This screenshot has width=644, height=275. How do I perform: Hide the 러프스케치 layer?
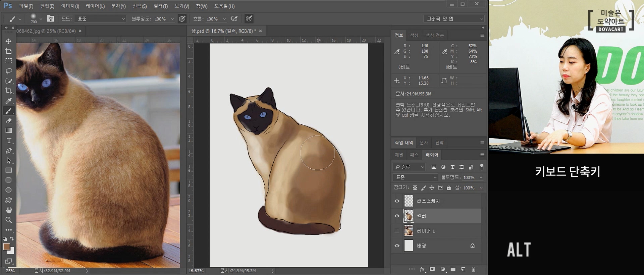pyautogui.click(x=397, y=201)
